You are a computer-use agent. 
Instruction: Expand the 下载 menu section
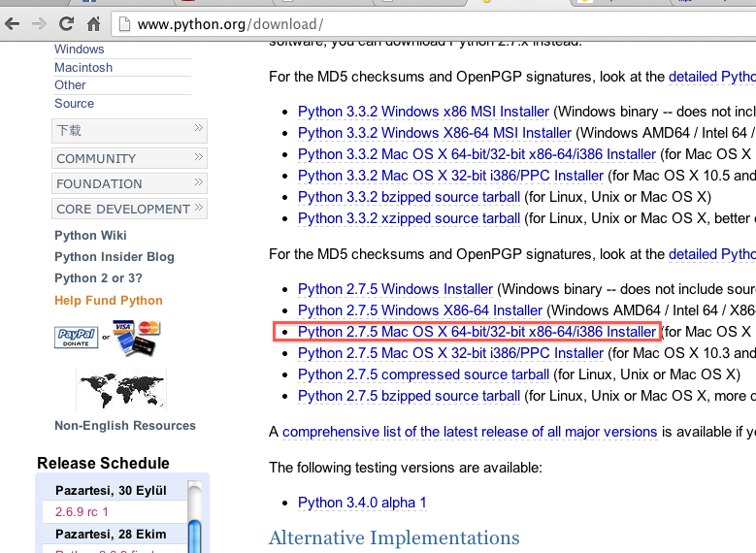[x=130, y=131]
